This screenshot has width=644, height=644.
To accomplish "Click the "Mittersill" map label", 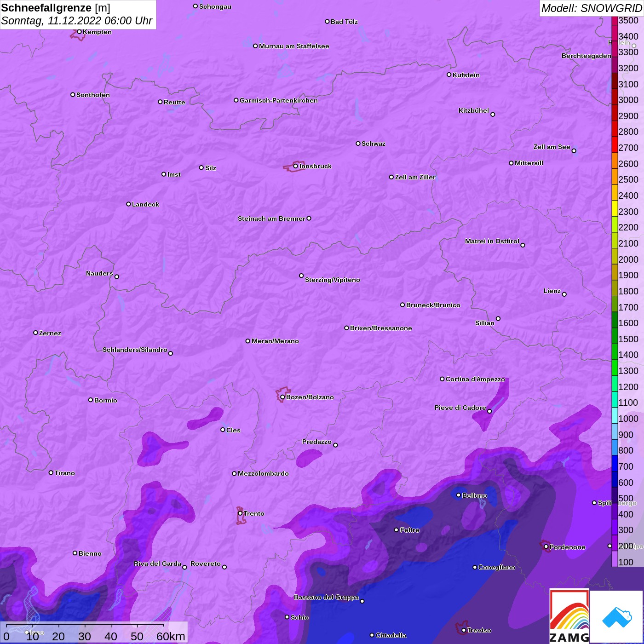I will point(529,163).
